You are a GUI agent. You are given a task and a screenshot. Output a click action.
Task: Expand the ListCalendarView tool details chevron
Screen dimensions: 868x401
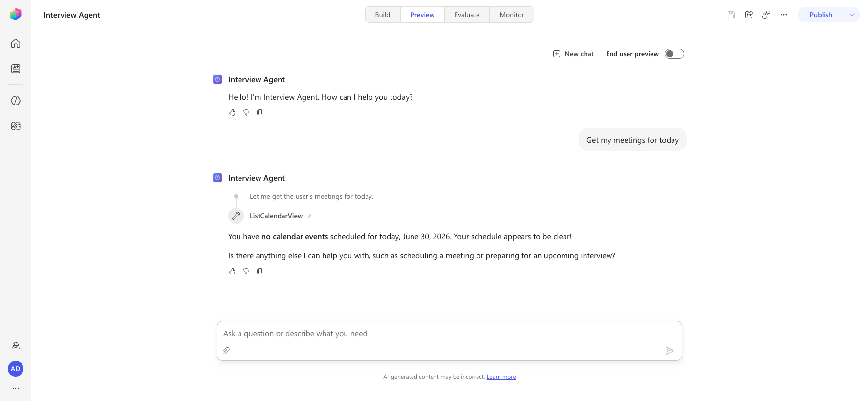[310, 216]
